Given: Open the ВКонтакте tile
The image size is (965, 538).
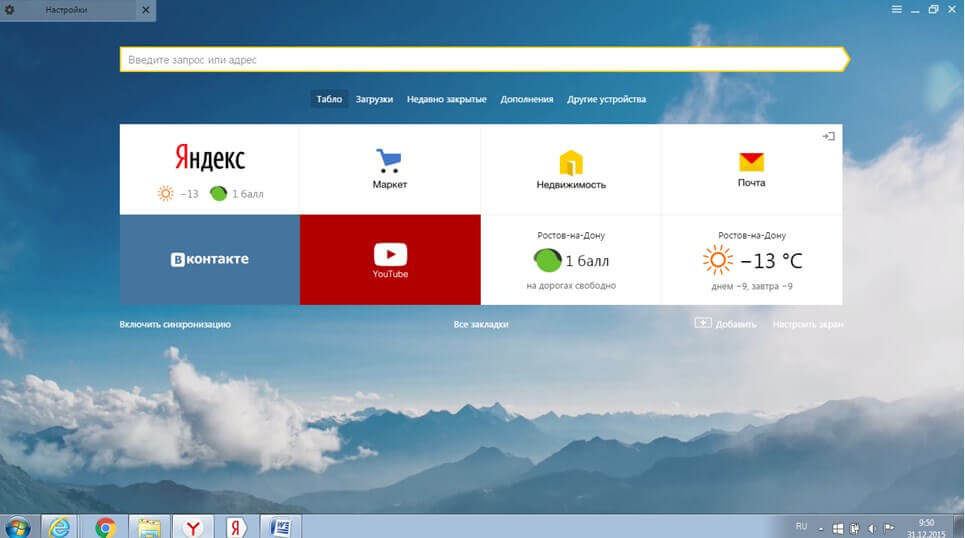Looking at the screenshot, I should [209, 260].
